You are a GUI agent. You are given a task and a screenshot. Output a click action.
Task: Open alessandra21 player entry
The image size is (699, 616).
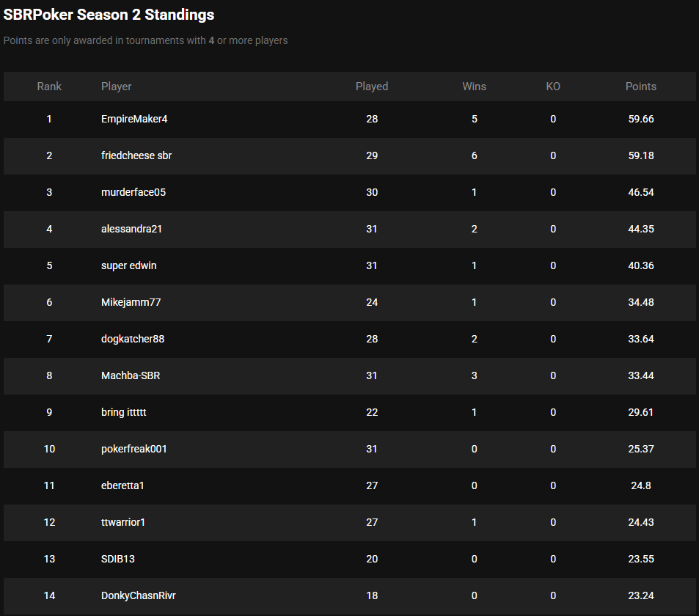coord(131,229)
